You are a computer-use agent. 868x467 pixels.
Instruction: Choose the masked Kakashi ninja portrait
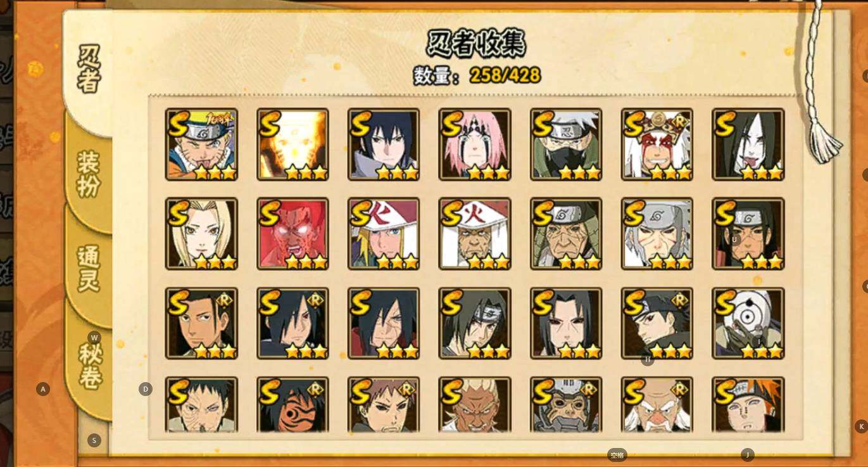[x=566, y=144]
